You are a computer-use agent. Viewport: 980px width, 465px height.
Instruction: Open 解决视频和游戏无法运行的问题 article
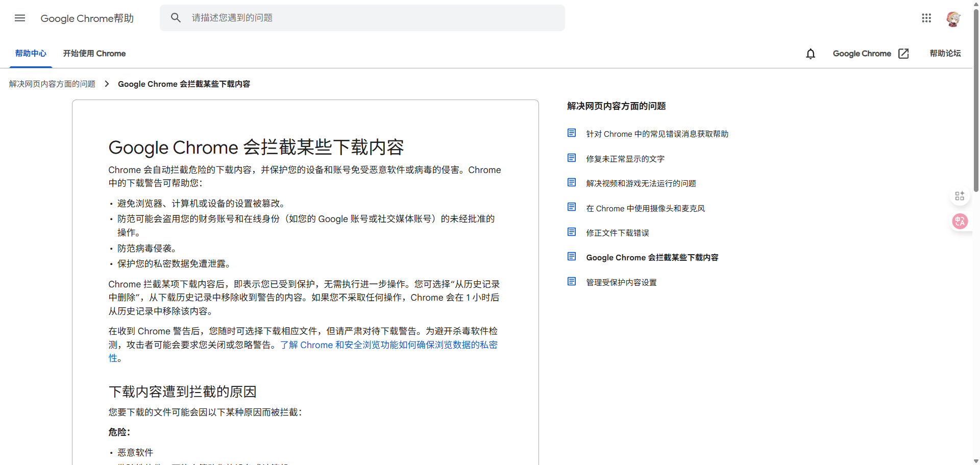tap(641, 183)
